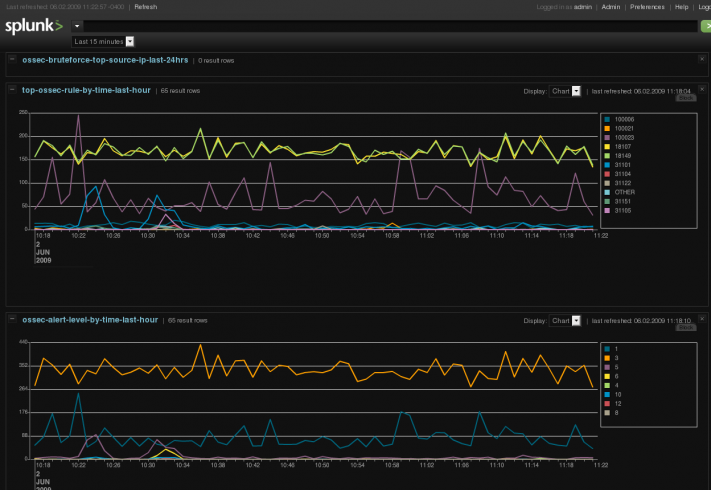Click the 100021 legend color swatch
711x490 pixels.
[x=607, y=128]
